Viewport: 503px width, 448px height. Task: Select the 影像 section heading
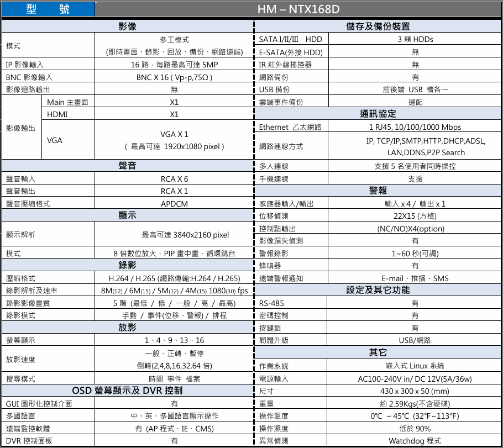(x=127, y=27)
